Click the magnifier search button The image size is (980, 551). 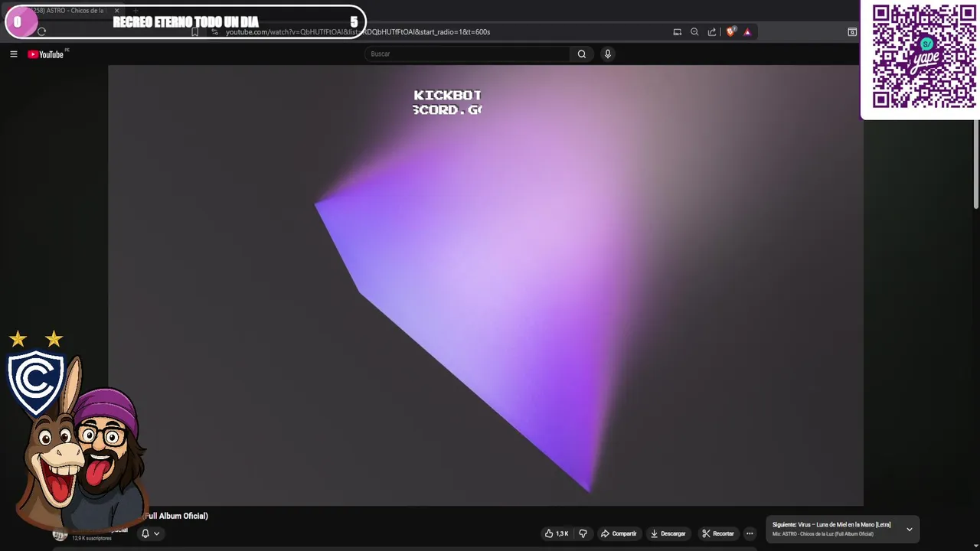click(x=582, y=54)
